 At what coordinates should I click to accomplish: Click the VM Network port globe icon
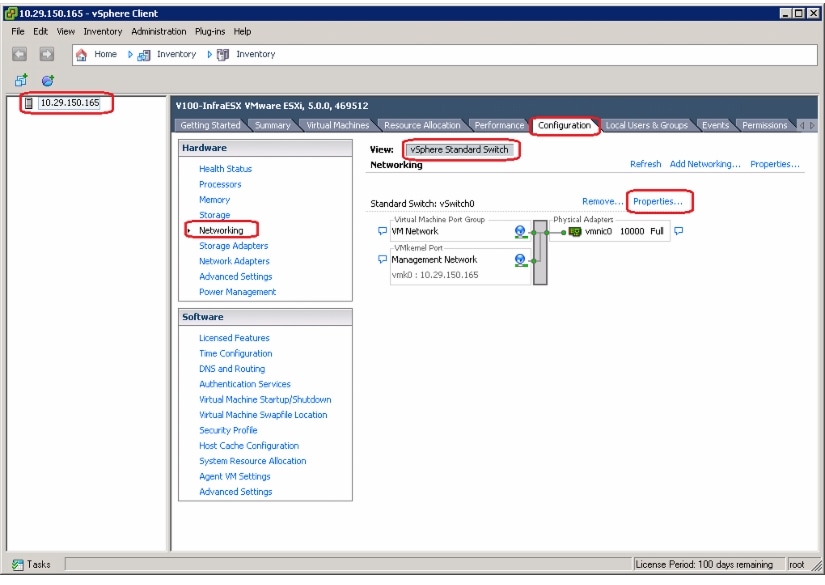coord(520,231)
